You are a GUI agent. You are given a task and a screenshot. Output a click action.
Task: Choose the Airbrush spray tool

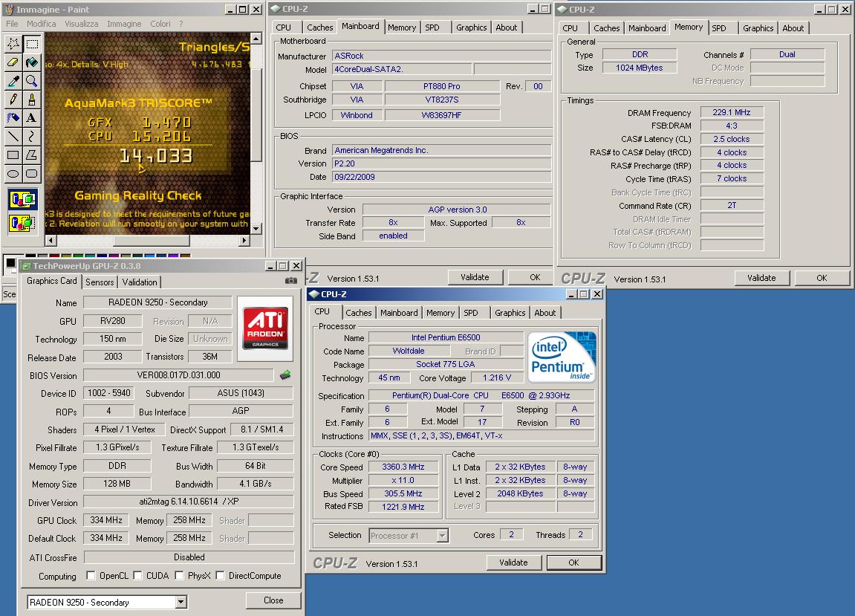13,118
